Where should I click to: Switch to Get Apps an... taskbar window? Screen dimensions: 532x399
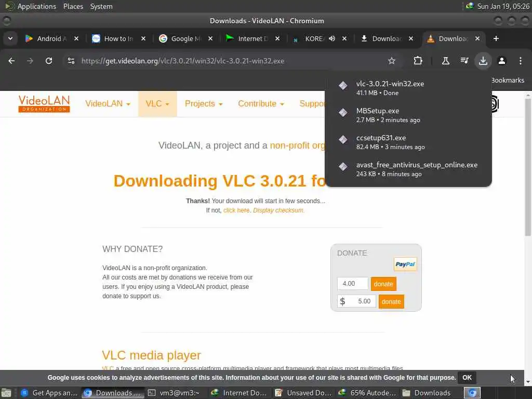(49, 393)
